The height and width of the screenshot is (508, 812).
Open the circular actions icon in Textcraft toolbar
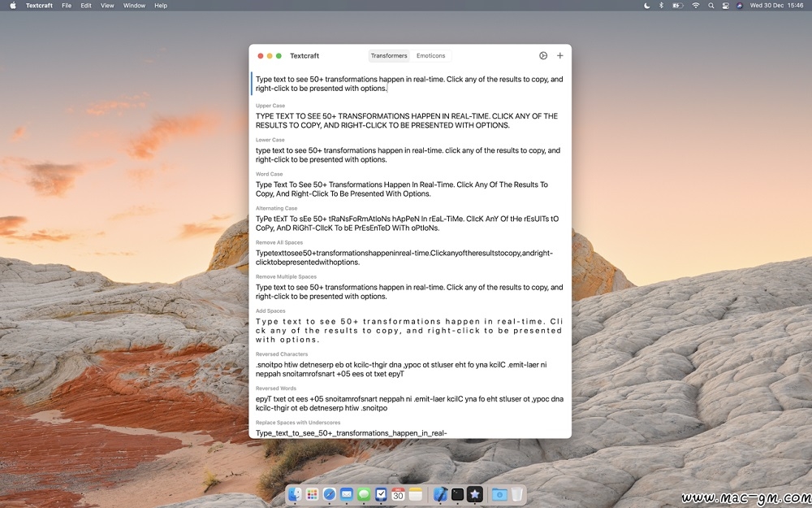(x=542, y=55)
